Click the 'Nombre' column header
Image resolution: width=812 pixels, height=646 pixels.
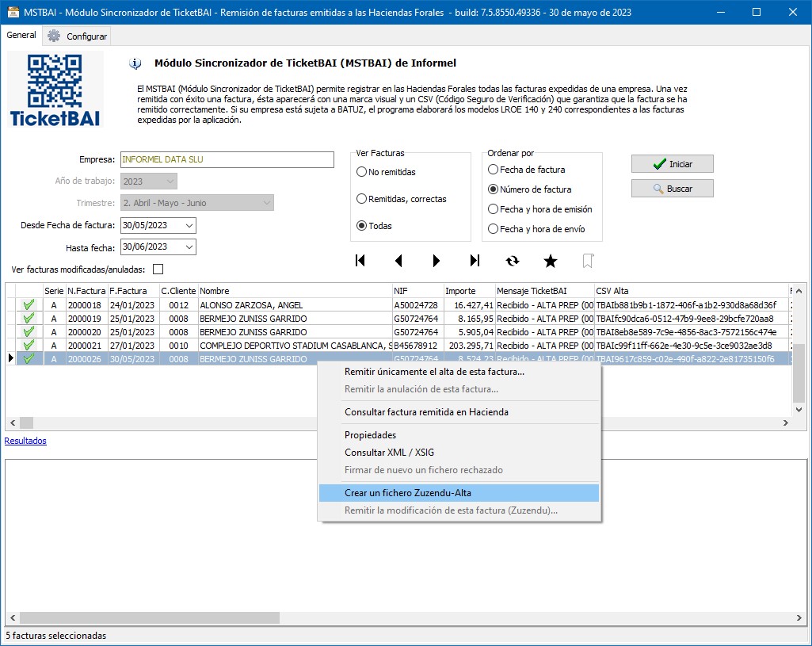click(x=295, y=291)
